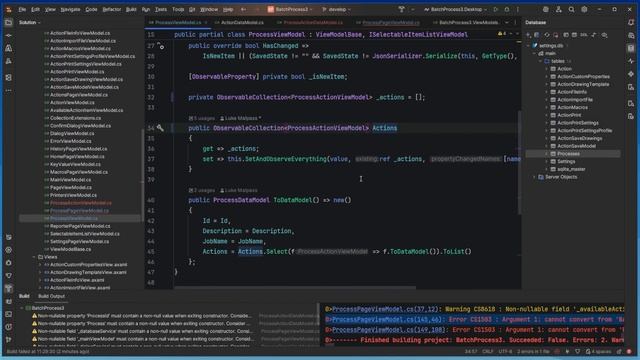Open the Solution view dropdown

[x=29, y=22]
